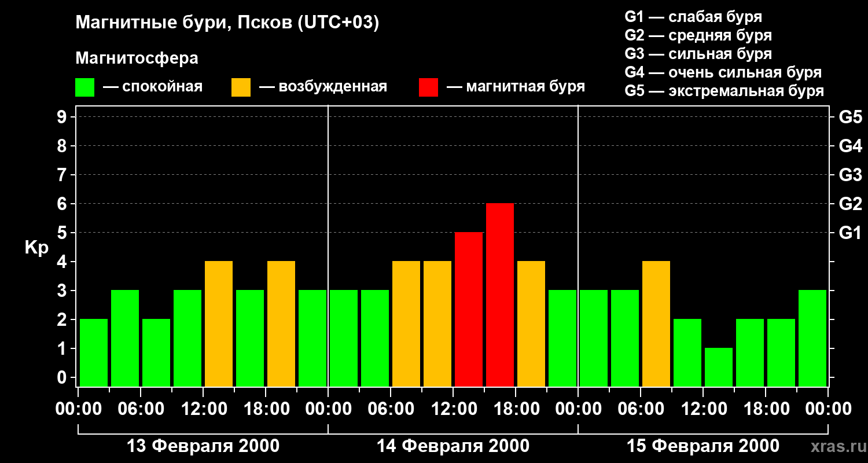
Task: Click the '13 Февраля 2000' date label
Action: pos(203,446)
